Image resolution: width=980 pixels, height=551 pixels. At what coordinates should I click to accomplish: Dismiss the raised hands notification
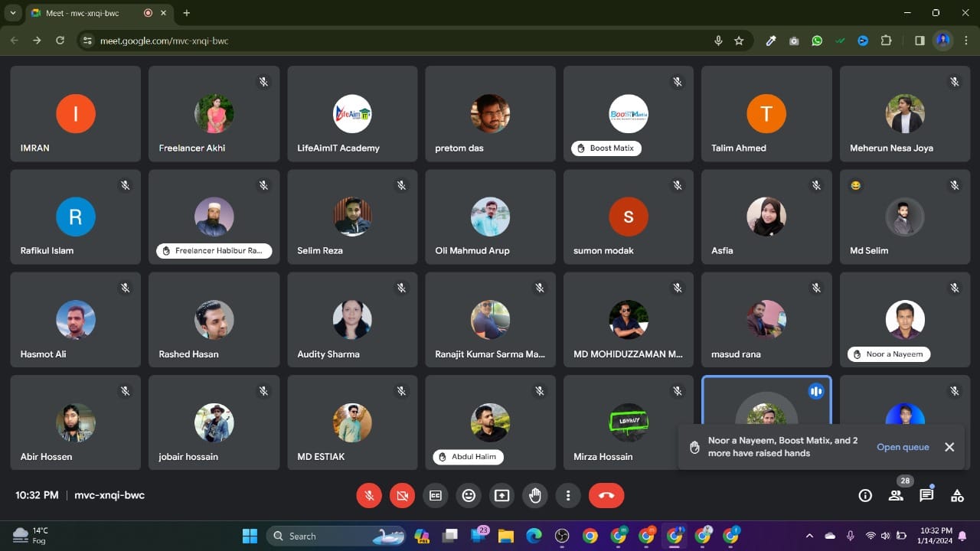tap(949, 447)
